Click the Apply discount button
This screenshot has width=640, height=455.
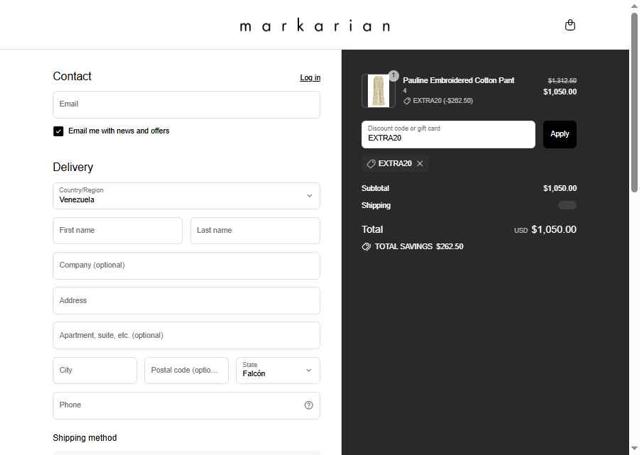click(560, 134)
